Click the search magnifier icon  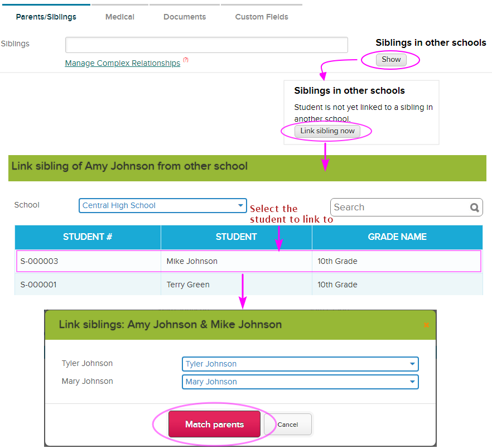(474, 208)
